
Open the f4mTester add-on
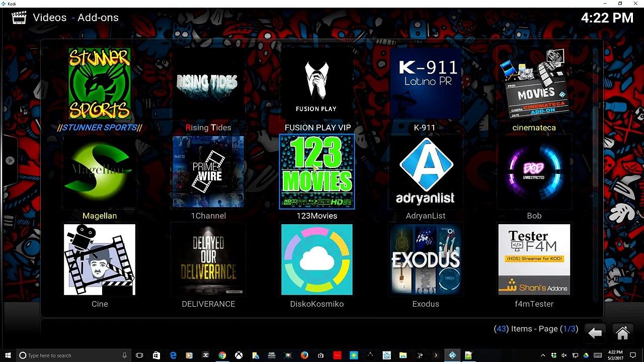point(534,260)
